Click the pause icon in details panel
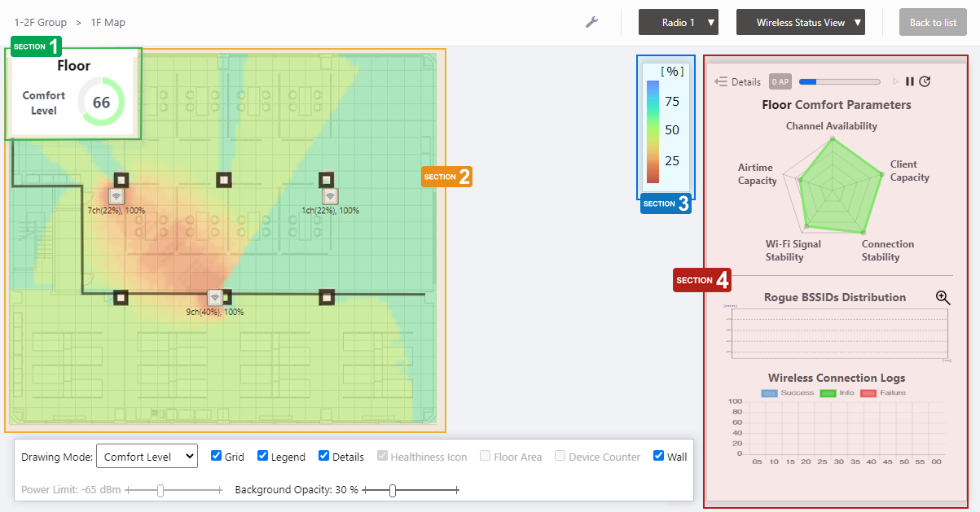The height and width of the screenshot is (512, 980). click(x=910, y=81)
